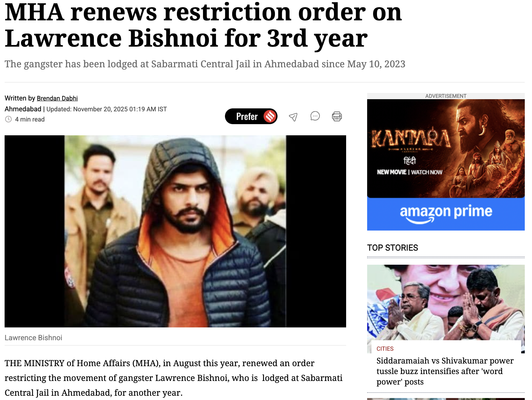
Task: Click the print article icon
Action: pyautogui.click(x=337, y=116)
